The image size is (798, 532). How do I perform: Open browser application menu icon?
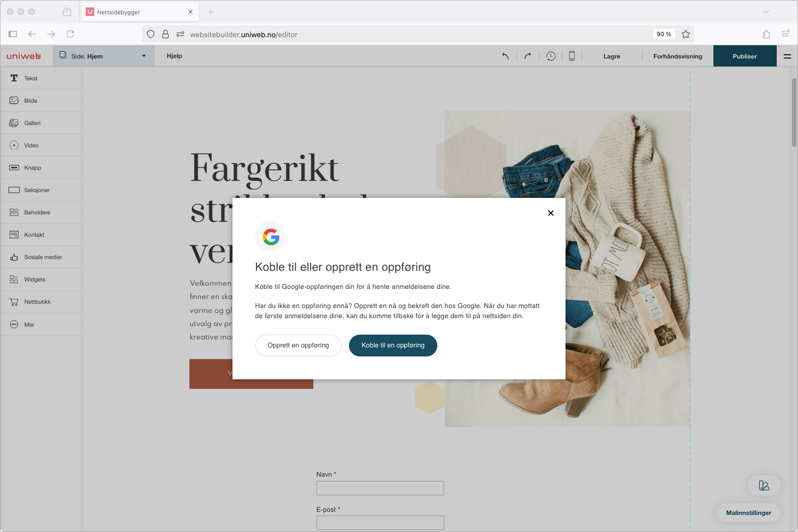(785, 34)
